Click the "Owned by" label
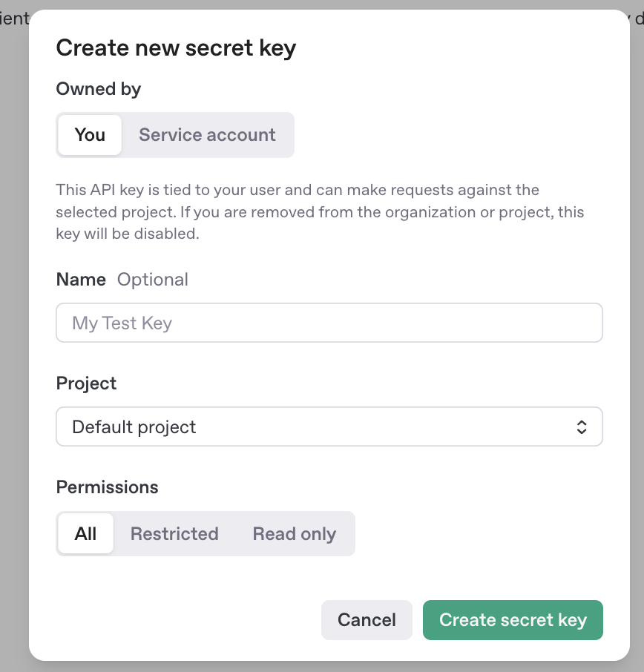 (98, 89)
